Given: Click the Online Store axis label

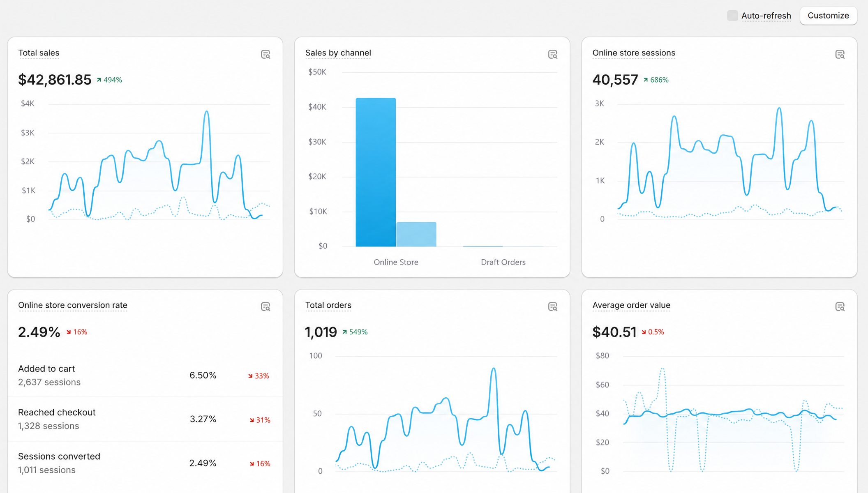Looking at the screenshot, I should [x=396, y=262].
